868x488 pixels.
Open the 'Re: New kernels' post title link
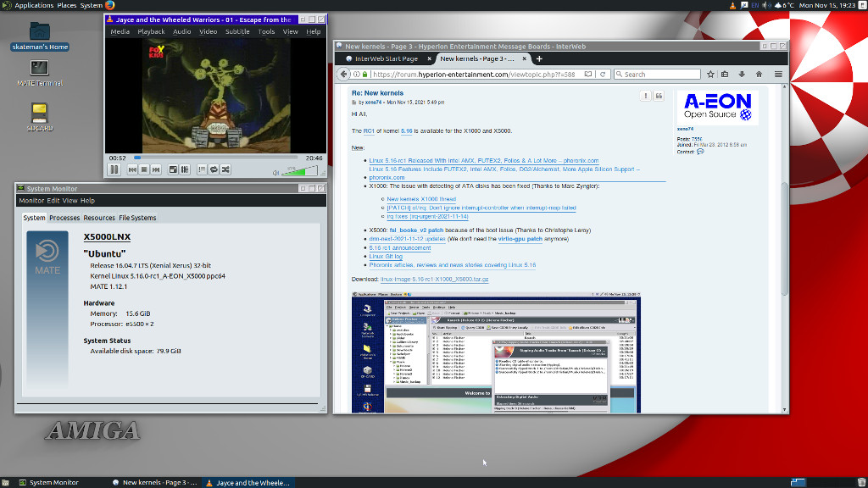(x=377, y=93)
